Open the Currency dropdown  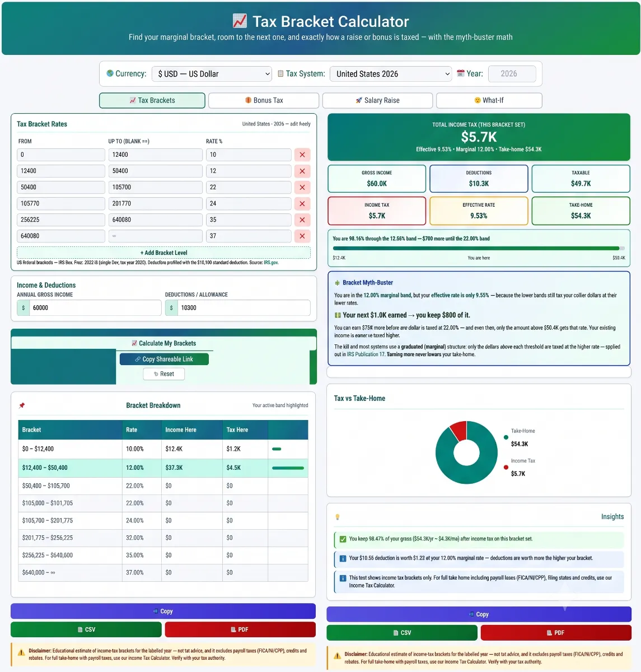click(213, 74)
